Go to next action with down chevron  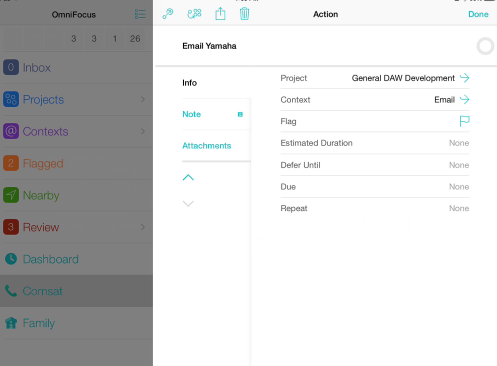point(188,203)
